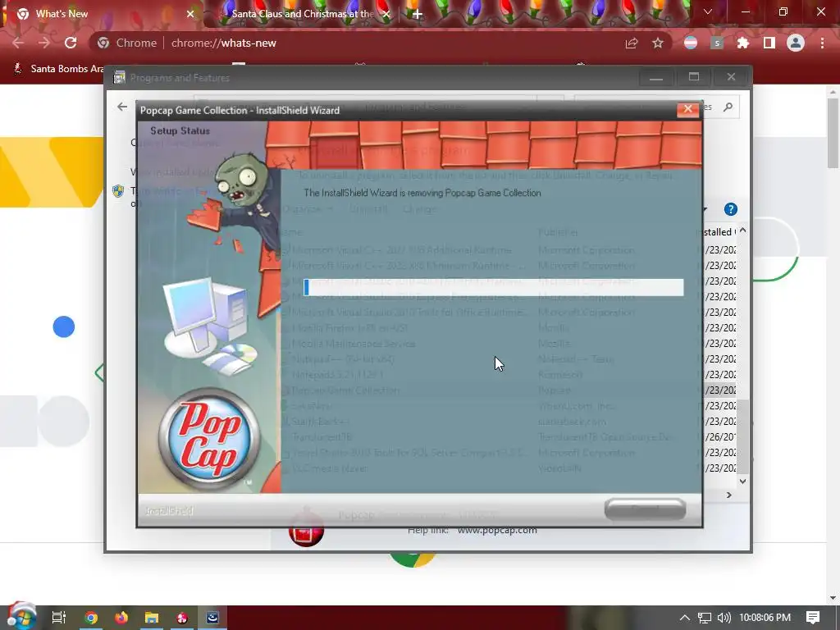Switch to the What's New tab

click(102, 14)
